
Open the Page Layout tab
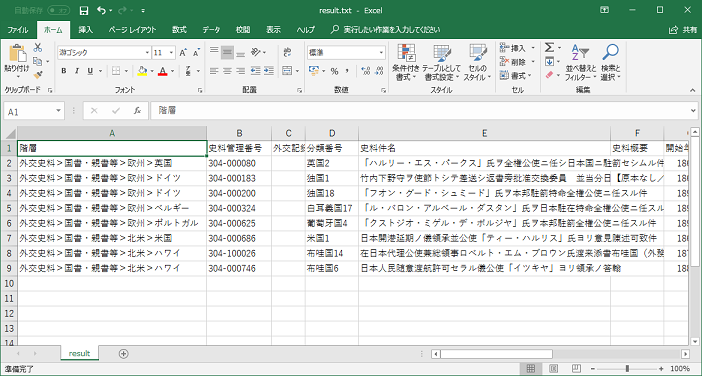tap(132, 30)
